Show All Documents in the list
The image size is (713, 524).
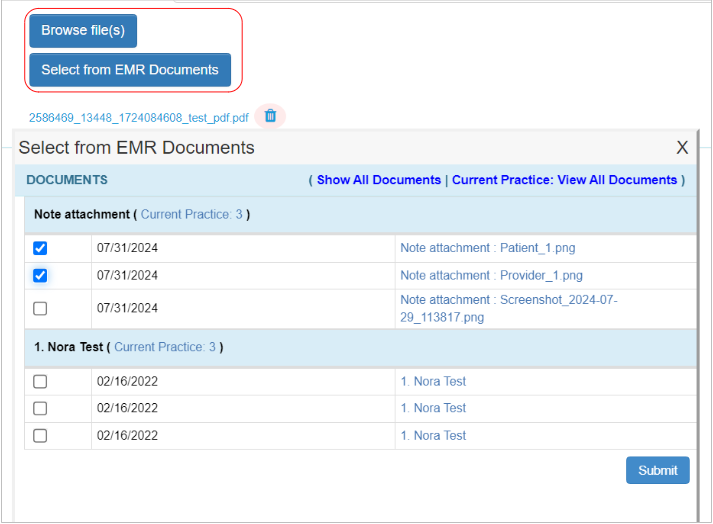pyautogui.click(x=378, y=180)
